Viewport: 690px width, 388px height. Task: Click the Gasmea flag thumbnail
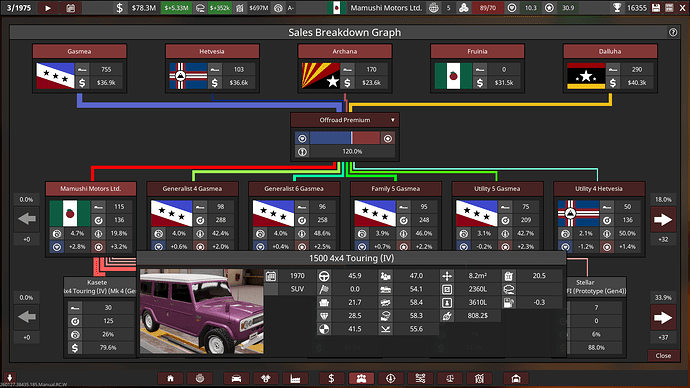[55, 76]
